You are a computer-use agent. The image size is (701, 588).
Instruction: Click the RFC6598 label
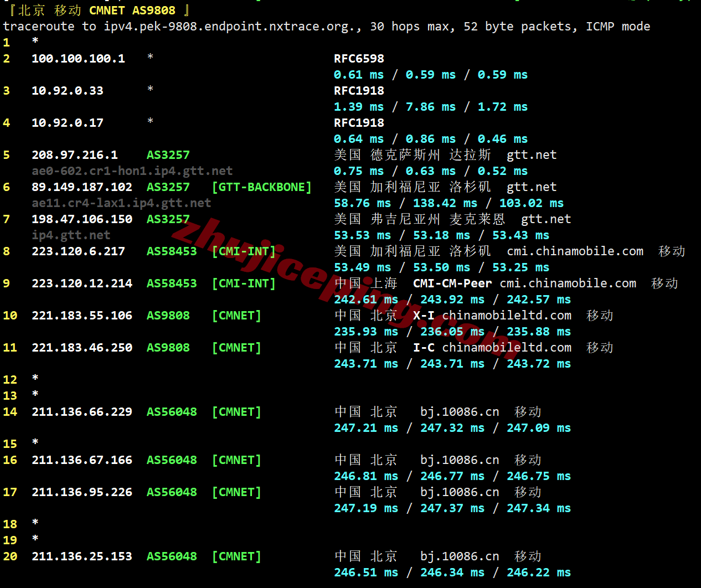pos(359,59)
